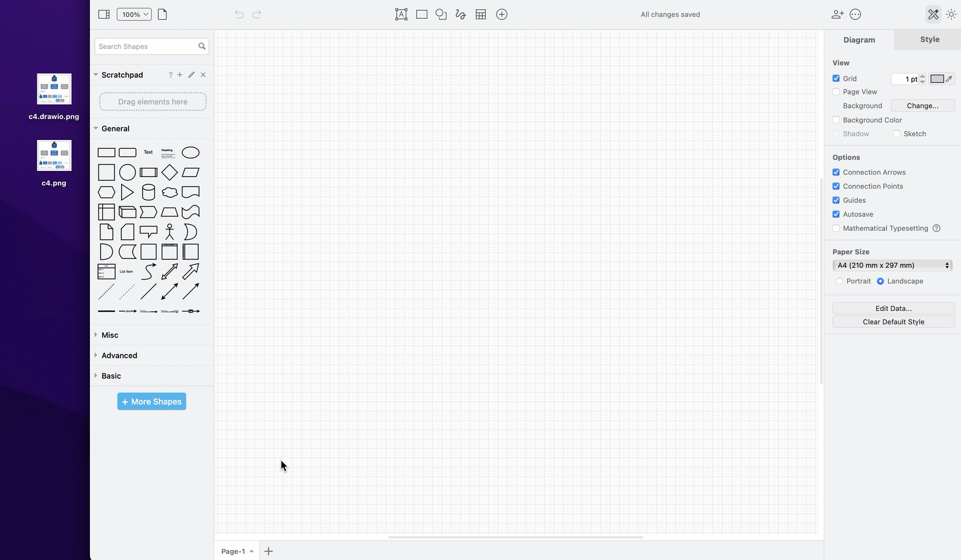Open the zoom level dropdown

click(134, 14)
